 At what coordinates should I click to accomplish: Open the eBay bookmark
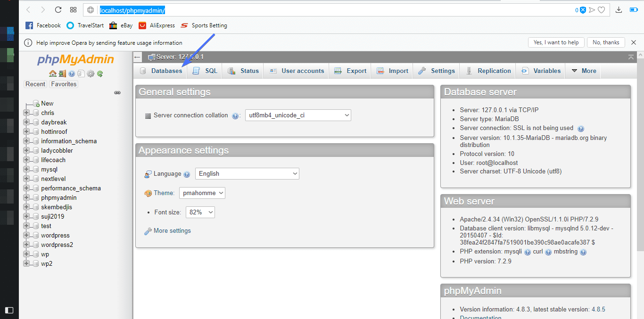121,25
